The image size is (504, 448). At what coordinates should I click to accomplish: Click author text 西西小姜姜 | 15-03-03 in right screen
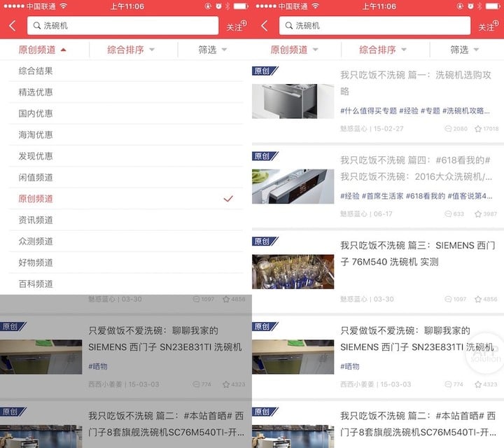tap(375, 384)
